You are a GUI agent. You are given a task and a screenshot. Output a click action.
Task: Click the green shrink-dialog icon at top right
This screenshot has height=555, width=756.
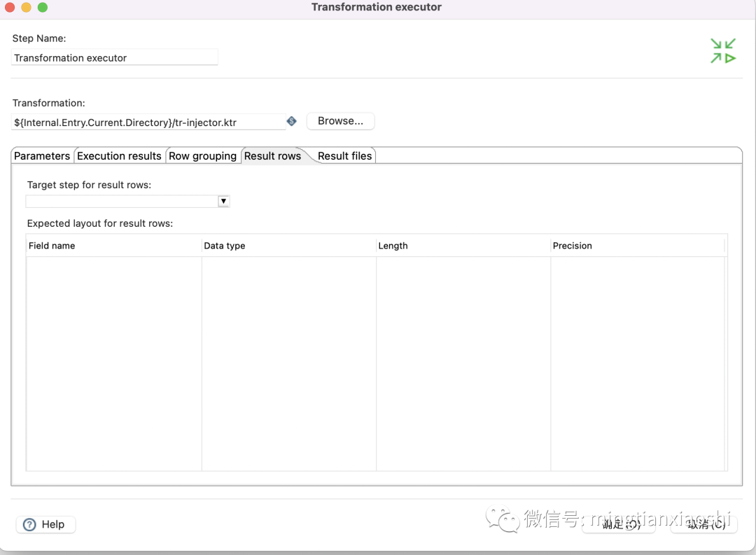click(723, 50)
